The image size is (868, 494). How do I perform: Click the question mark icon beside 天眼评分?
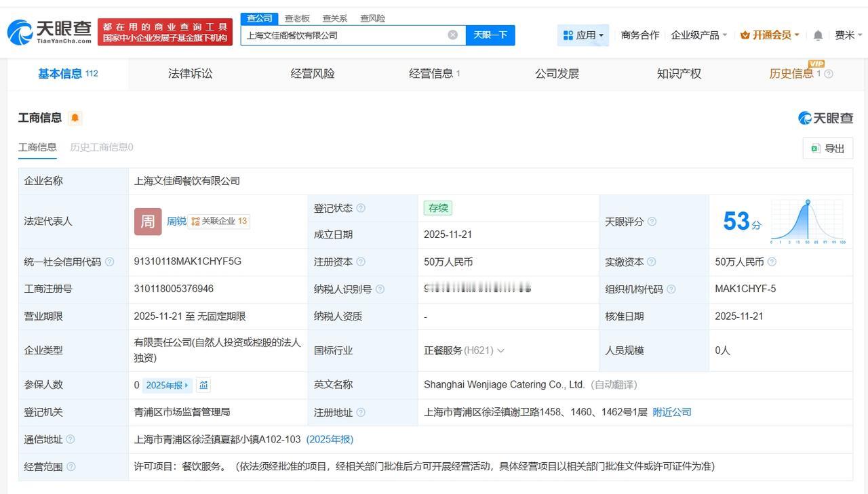[x=652, y=222]
